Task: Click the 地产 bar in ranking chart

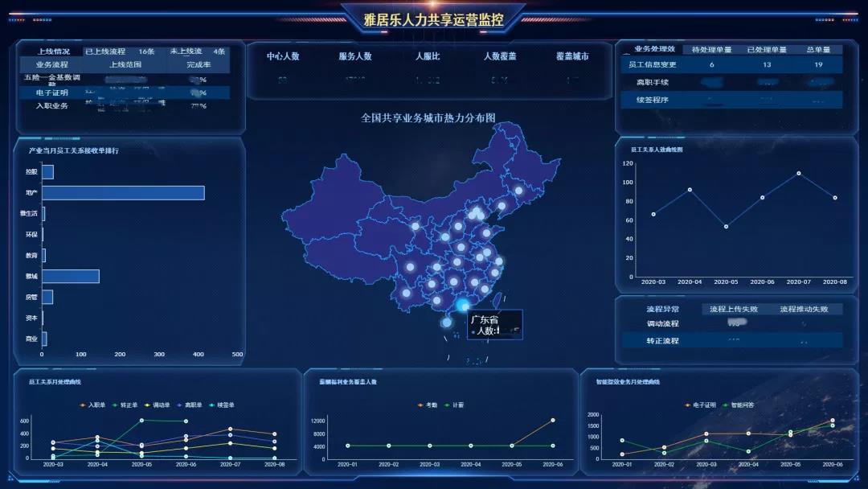Action: (x=123, y=193)
